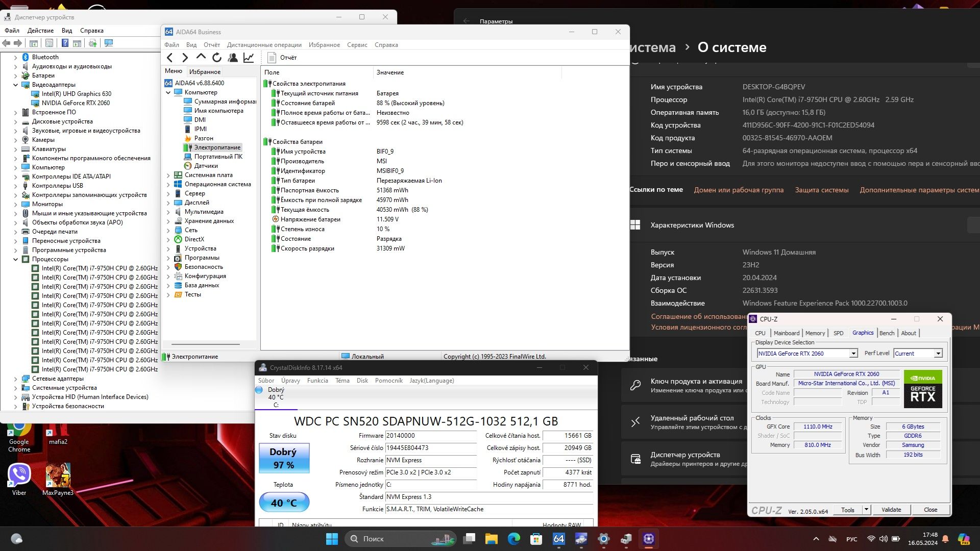Expand Системная плата in AIDA64 tree
Screen dimensions: 980x551
click(x=168, y=175)
